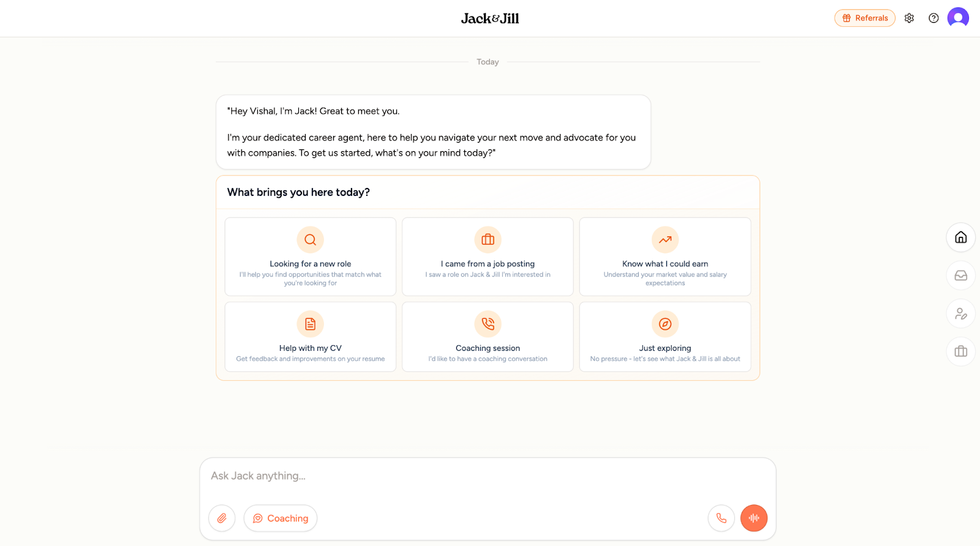The height and width of the screenshot is (546, 980).
Task: Click the Referrals button
Action: [864, 18]
